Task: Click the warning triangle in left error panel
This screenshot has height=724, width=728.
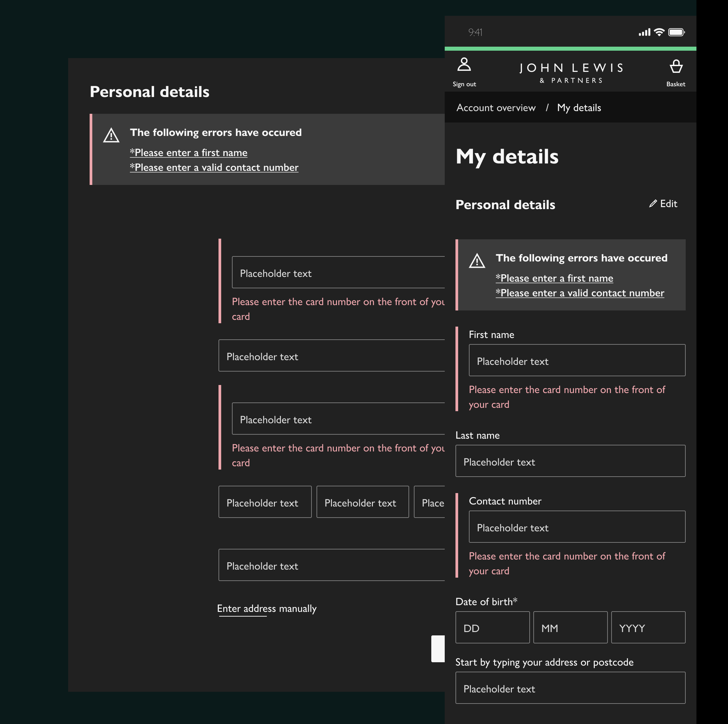Action: pyautogui.click(x=111, y=135)
